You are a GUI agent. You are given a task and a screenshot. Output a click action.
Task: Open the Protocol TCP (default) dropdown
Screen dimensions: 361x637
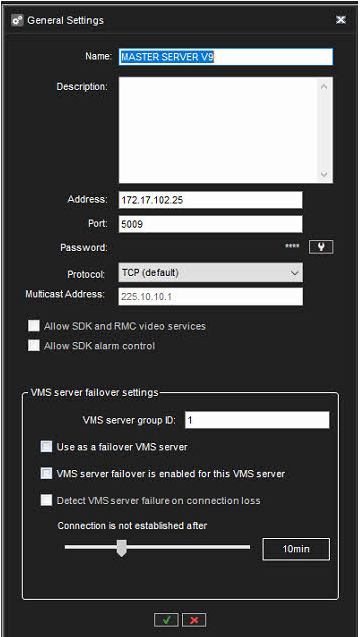coord(210,273)
